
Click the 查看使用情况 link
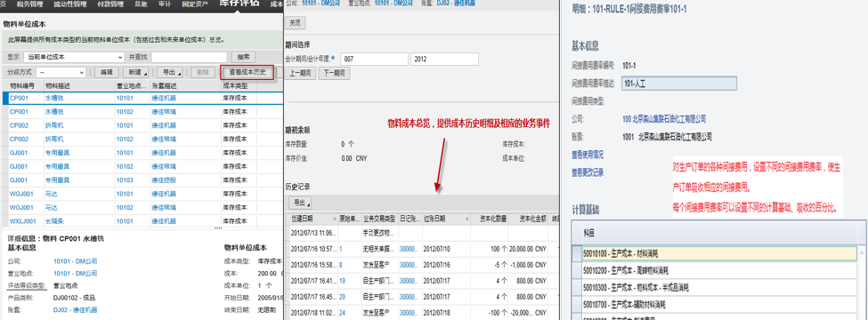coord(588,154)
